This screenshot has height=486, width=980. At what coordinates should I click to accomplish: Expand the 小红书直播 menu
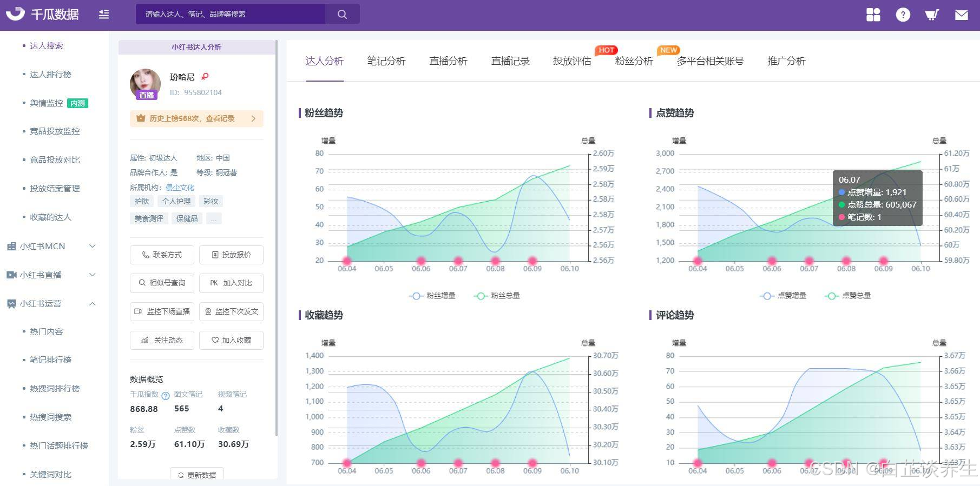pos(93,275)
